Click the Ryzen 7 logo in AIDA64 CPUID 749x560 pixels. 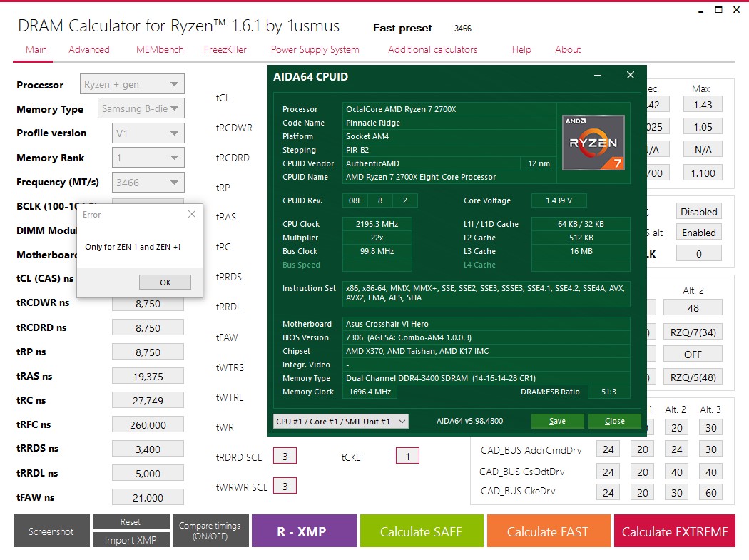point(593,143)
